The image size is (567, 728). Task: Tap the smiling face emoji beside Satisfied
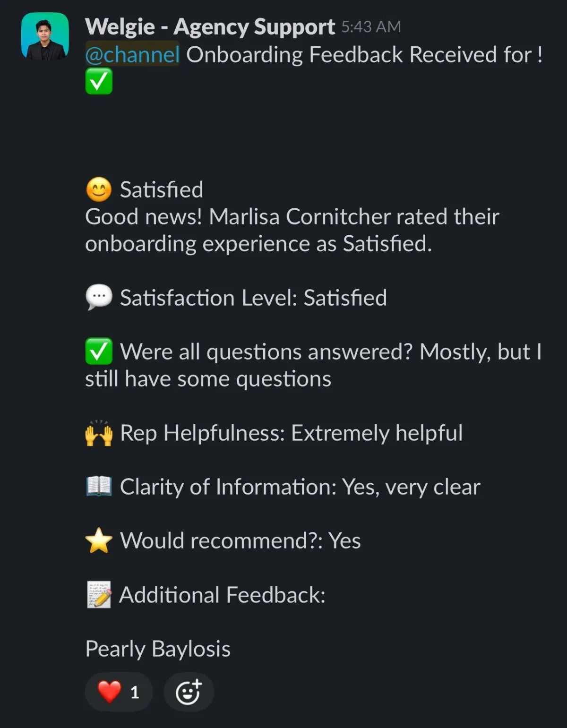click(99, 190)
